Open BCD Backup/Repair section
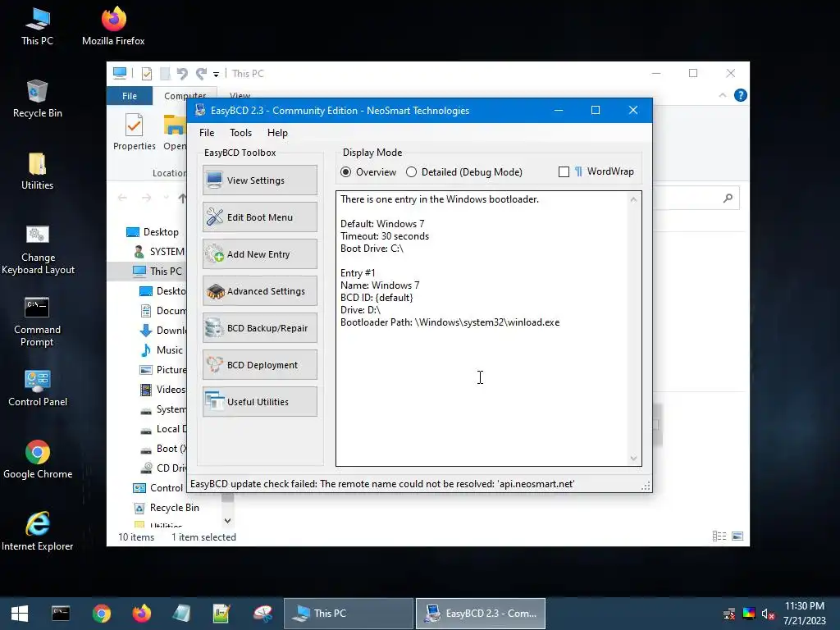This screenshot has width=840, height=630. 260,328
